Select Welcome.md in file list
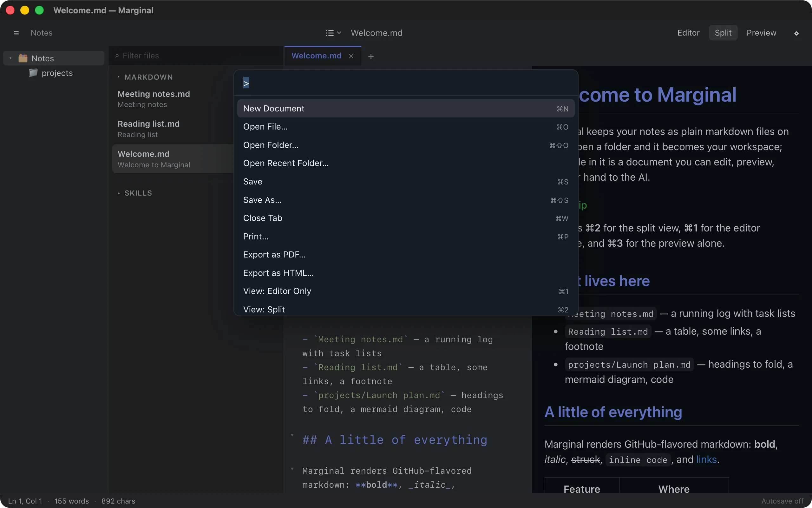 pyautogui.click(x=173, y=159)
